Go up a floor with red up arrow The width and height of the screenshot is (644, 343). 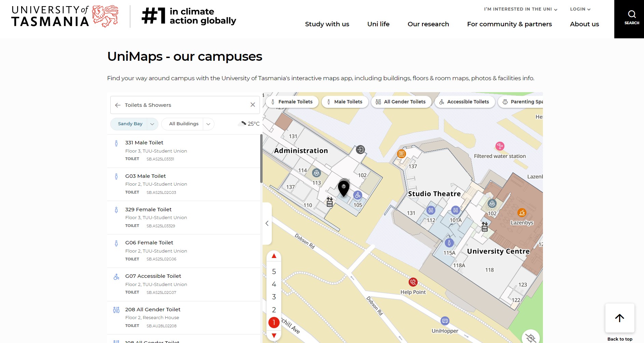(x=274, y=256)
